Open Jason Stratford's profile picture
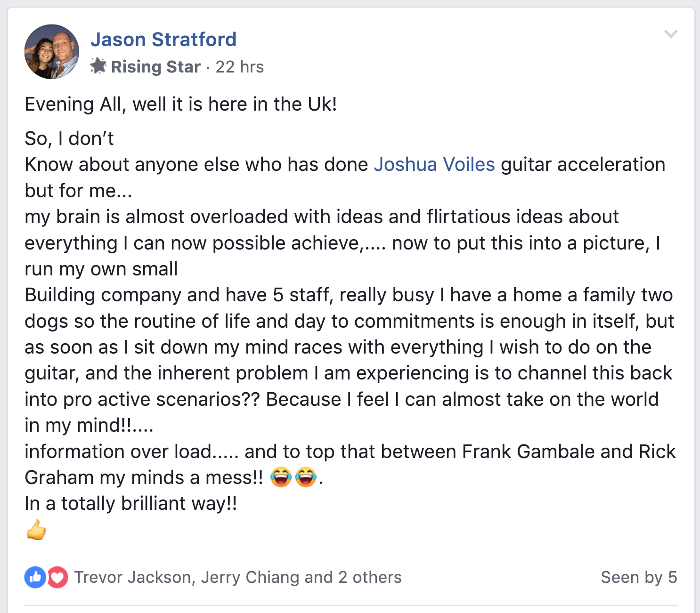The image size is (700, 613). tap(52, 52)
